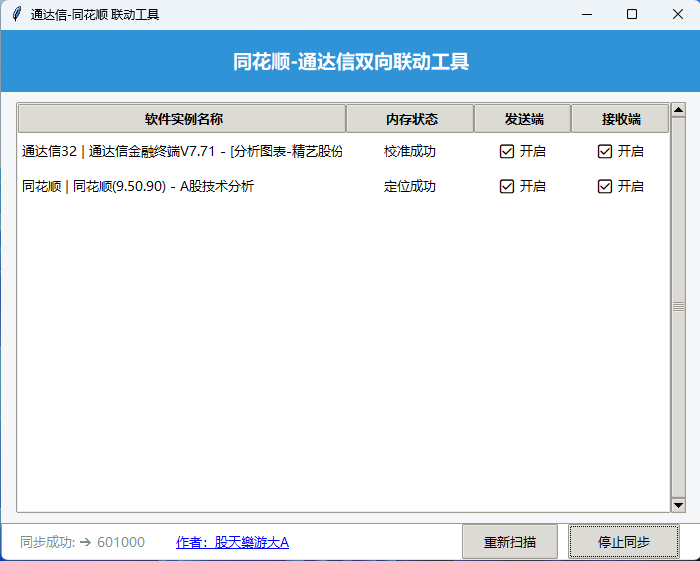Select the 通达信32 instance name text
700x561 pixels.
pyautogui.click(x=182, y=151)
